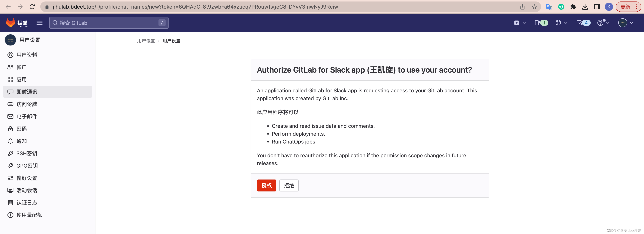Open 用户资料 in the sidebar

pyautogui.click(x=48, y=55)
